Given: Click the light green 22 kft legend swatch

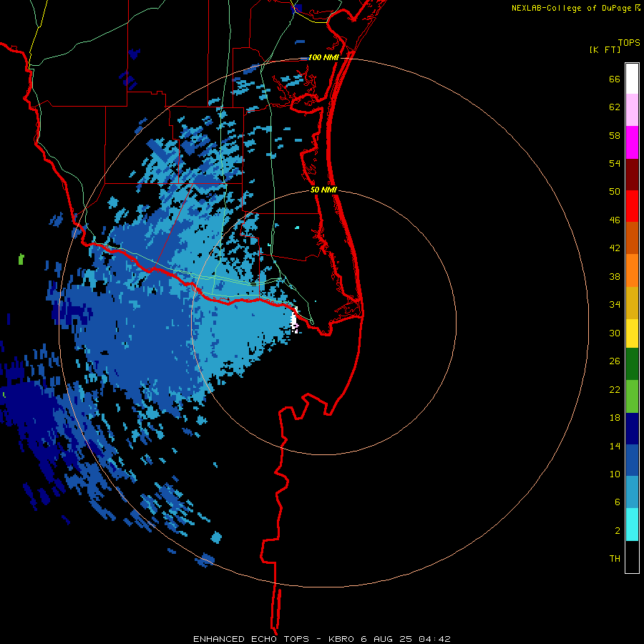Looking at the screenshot, I should (x=632, y=396).
